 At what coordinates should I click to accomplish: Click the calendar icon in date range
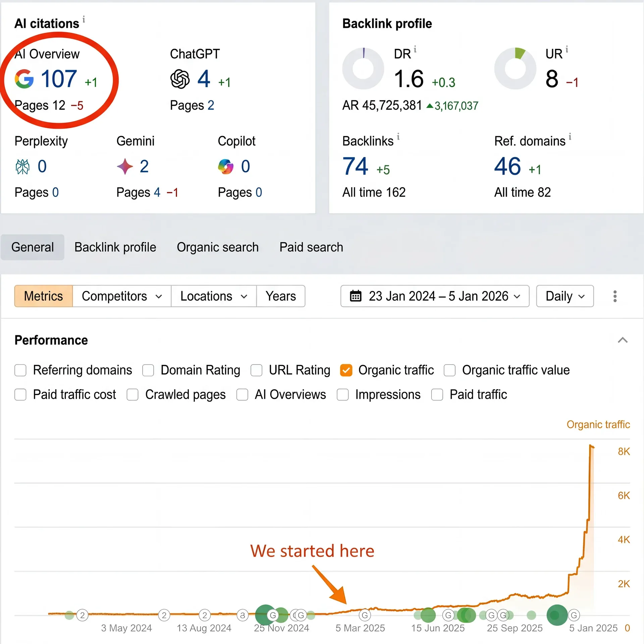point(356,296)
